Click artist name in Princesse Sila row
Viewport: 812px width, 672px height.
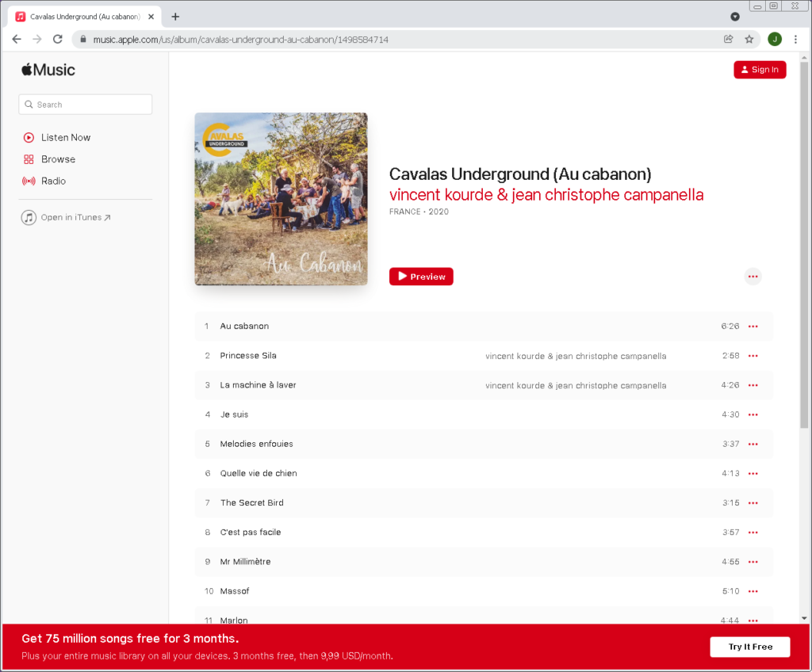(x=576, y=356)
